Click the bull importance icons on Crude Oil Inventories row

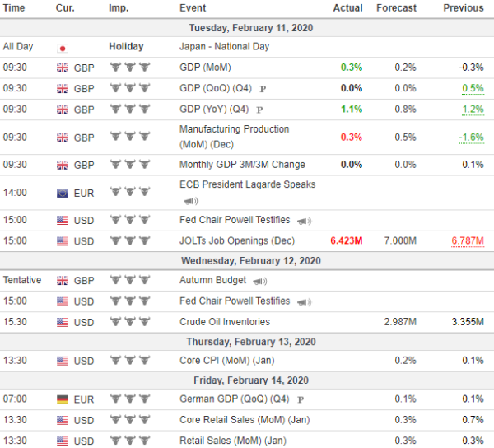(x=130, y=322)
